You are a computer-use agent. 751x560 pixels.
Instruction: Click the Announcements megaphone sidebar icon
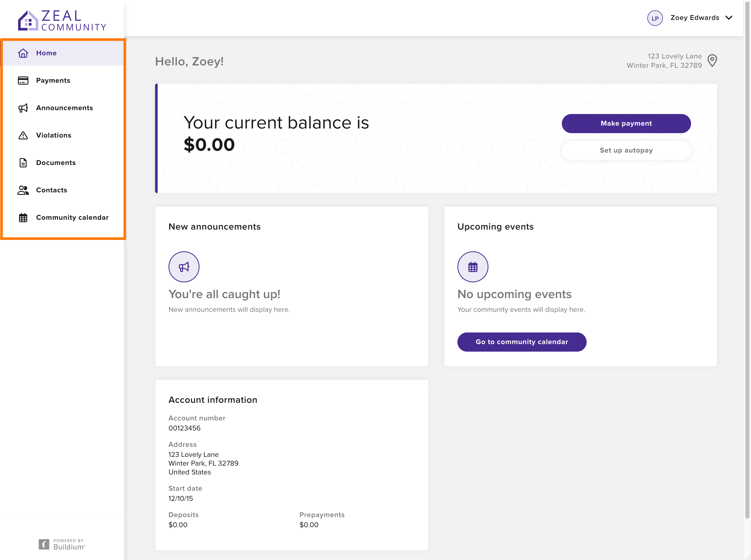pos(23,108)
